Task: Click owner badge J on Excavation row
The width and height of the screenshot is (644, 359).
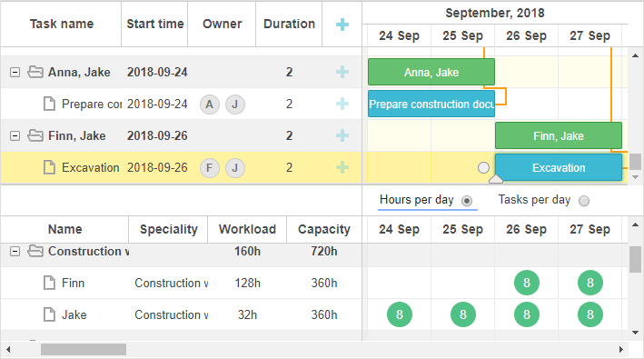Action: 235,168
